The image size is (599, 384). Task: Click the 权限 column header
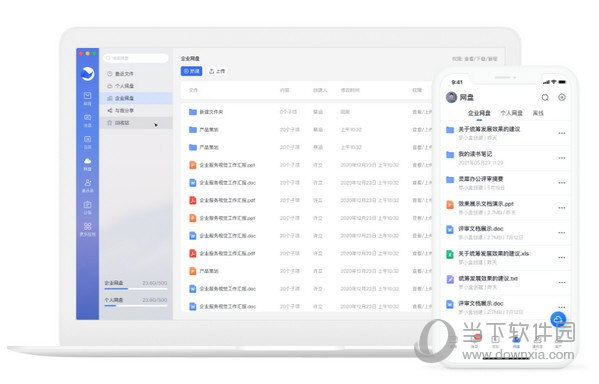(x=417, y=90)
